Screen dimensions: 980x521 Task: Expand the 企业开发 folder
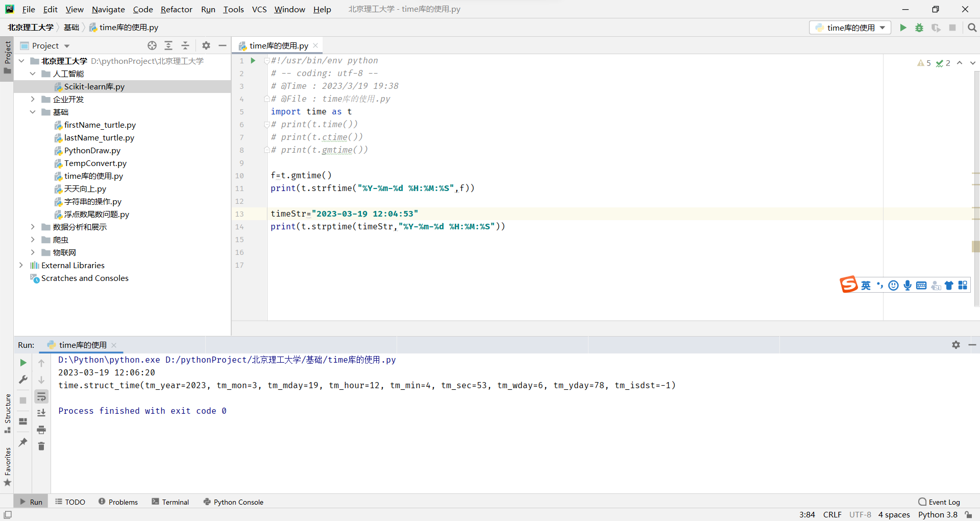(x=33, y=99)
